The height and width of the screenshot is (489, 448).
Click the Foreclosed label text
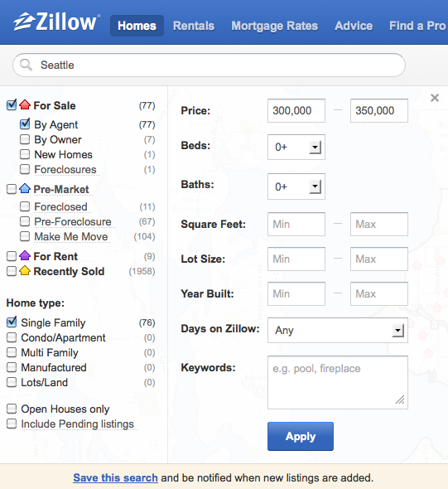pos(60,206)
